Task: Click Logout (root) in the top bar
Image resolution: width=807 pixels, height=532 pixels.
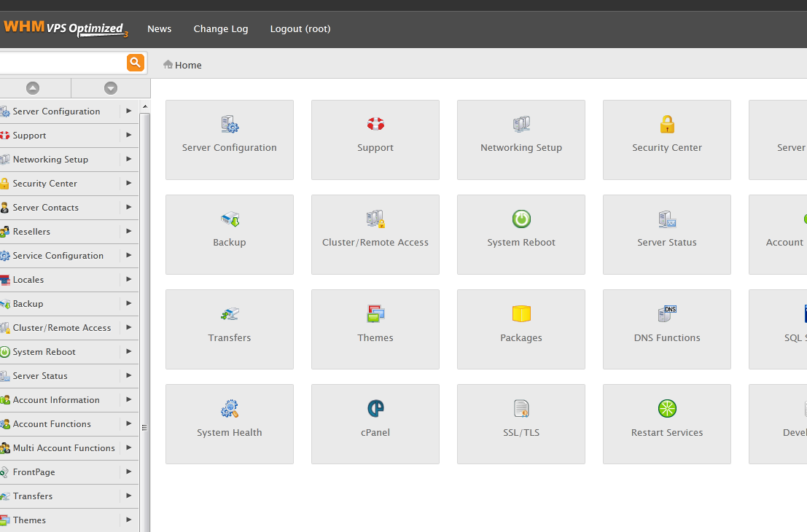Action: (300, 29)
